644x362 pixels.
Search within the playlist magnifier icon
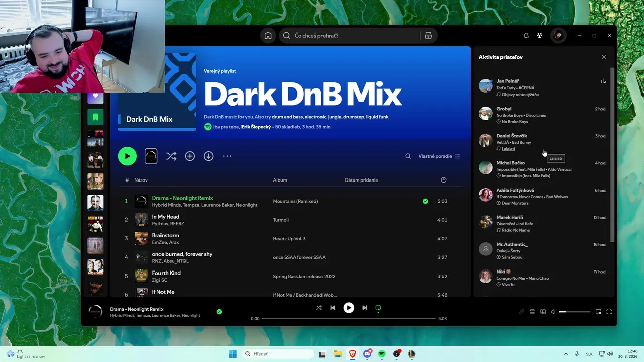[x=408, y=156]
